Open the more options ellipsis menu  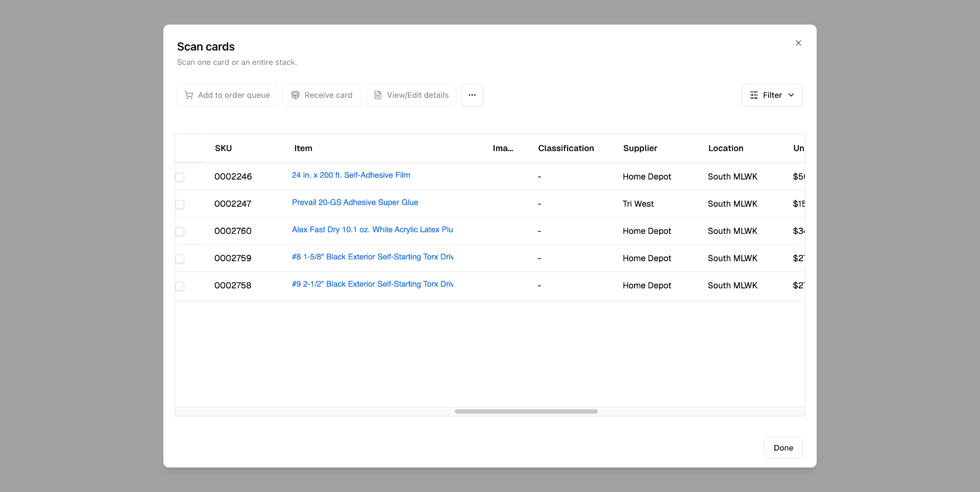point(472,95)
